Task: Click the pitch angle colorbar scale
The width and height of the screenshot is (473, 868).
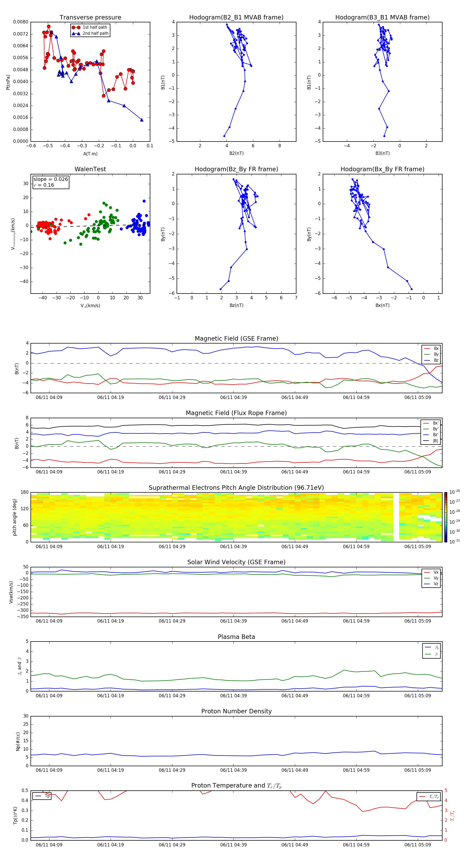Action: tap(446, 517)
